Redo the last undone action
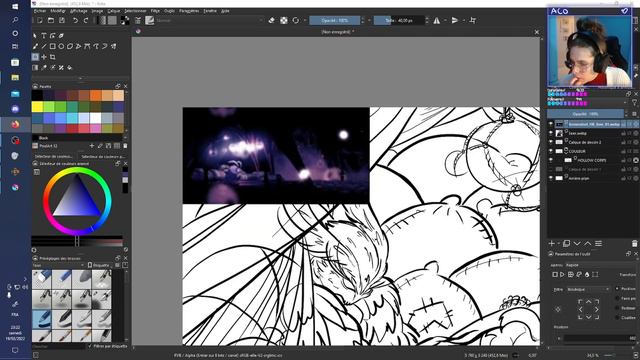This screenshot has width=640, height=360. coord(86,20)
